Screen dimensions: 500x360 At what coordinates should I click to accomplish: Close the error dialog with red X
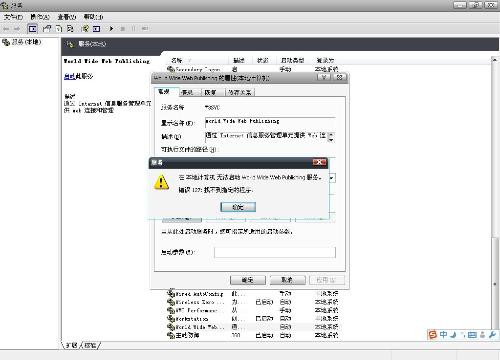click(319, 162)
